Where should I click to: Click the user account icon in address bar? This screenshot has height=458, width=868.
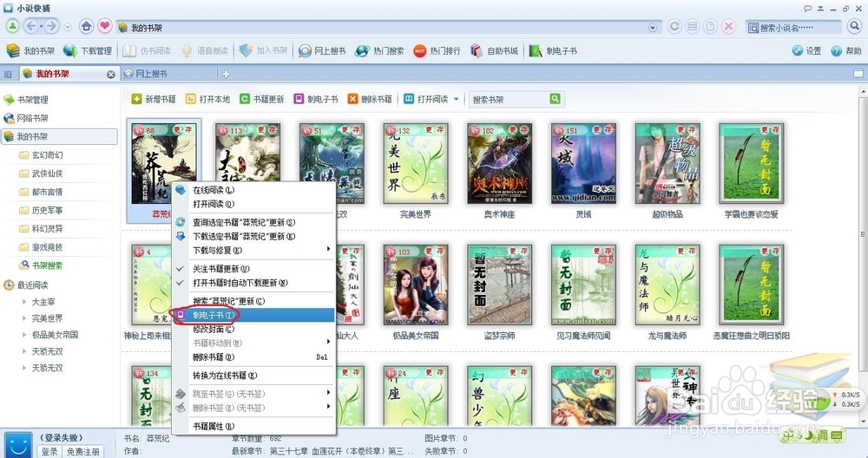(12, 26)
